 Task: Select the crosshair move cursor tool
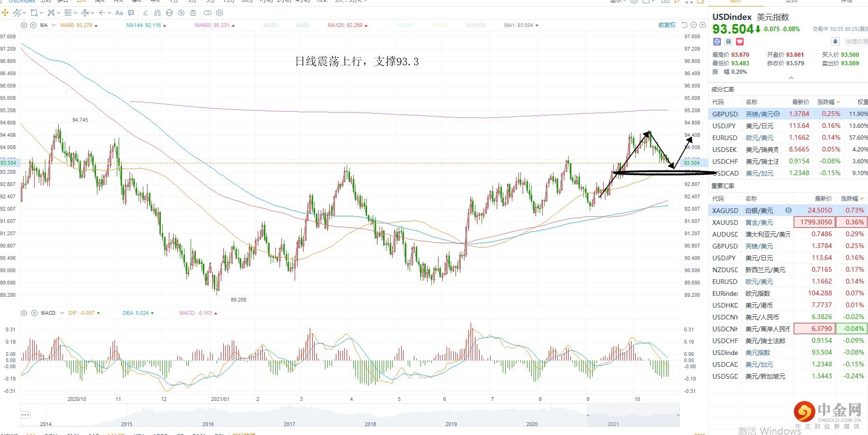coord(6,13)
